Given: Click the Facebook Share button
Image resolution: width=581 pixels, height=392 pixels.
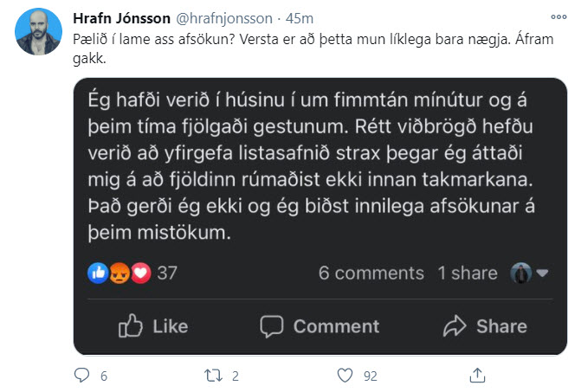Looking at the screenshot, I should pos(485,326).
